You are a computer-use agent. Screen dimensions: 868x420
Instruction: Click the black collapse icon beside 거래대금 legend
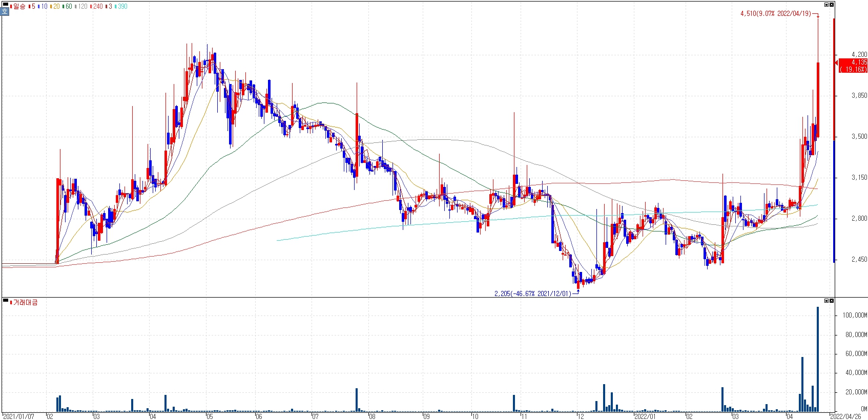pos(6,300)
